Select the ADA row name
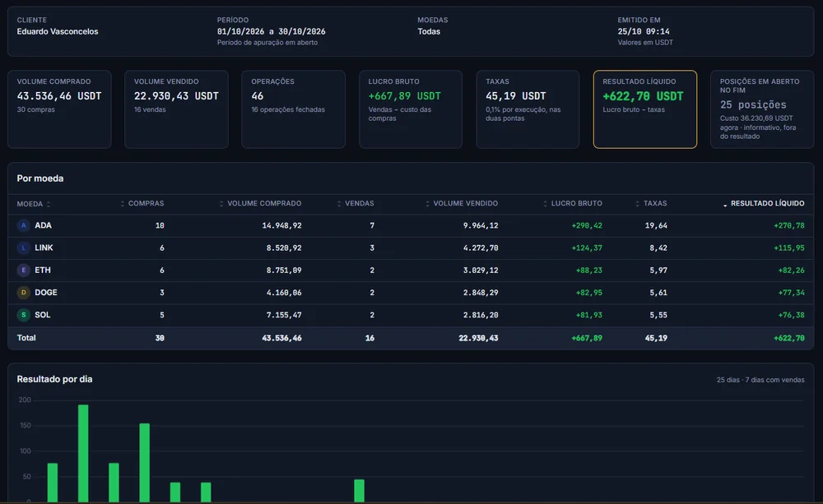823x504 pixels. pyautogui.click(x=43, y=225)
